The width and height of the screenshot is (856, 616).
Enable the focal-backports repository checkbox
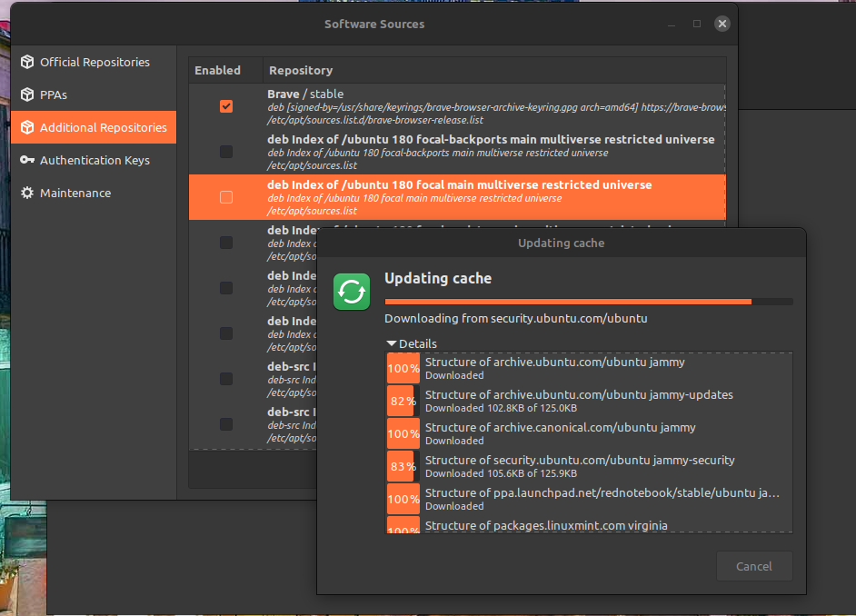click(226, 152)
